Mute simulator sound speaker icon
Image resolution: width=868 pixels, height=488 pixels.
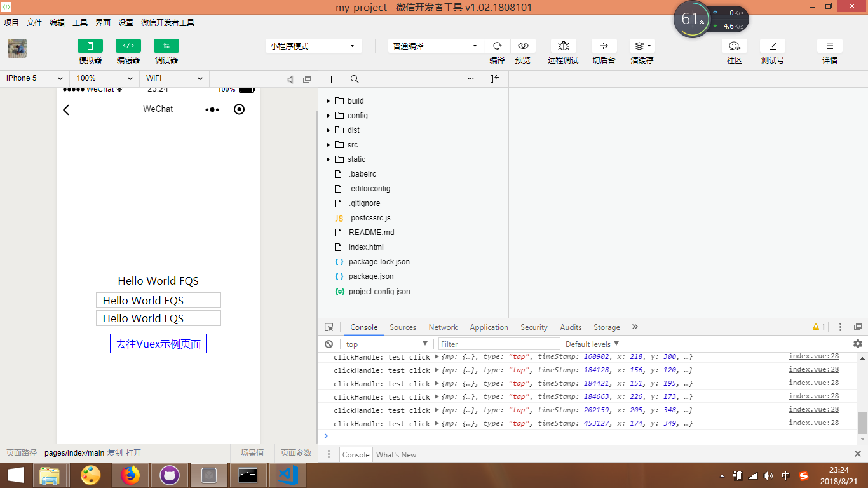point(290,79)
